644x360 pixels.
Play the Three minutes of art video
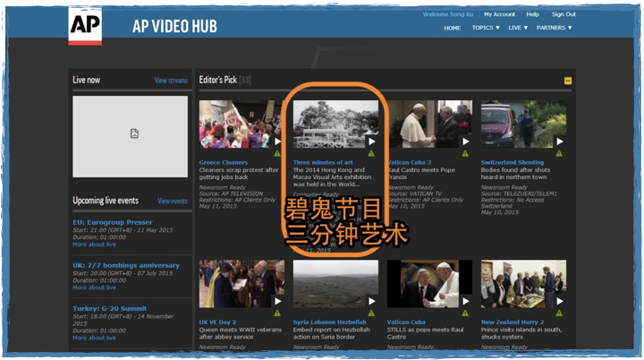[x=372, y=141]
